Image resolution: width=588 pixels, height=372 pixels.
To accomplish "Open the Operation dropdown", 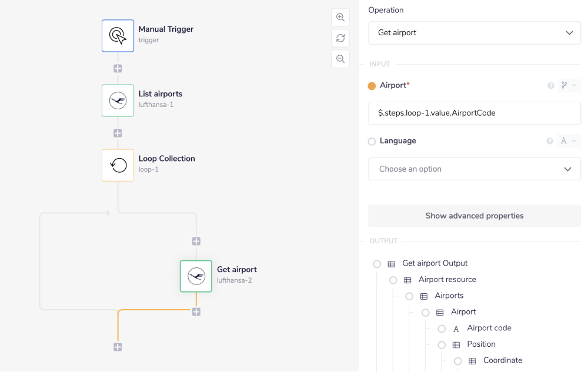I will pos(475,33).
